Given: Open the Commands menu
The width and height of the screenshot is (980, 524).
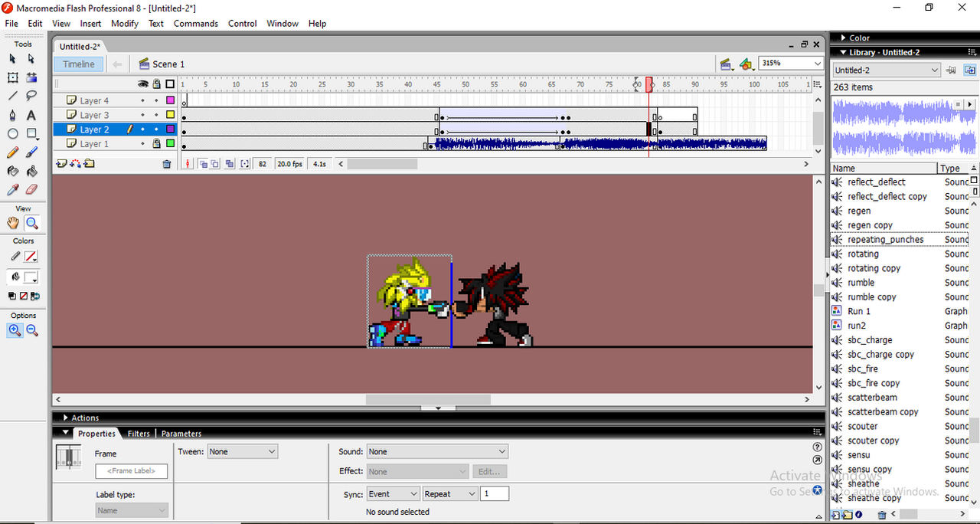Looking at the screenshot, I should pyautogui.click(x=196, y=24).
